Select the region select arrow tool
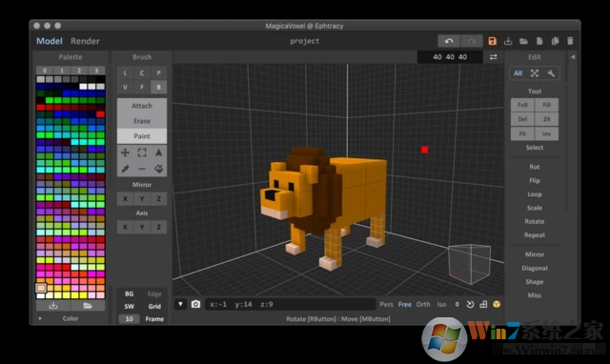610x364 pixels. point(159,152)
